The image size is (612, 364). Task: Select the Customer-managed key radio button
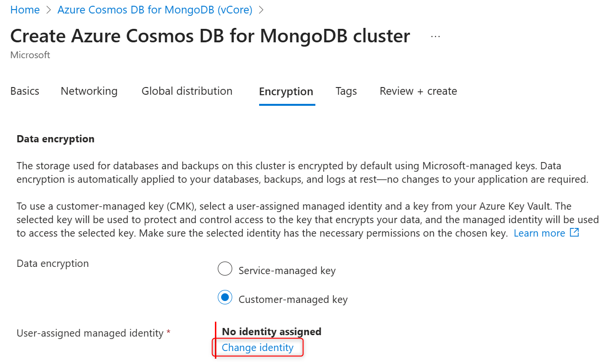[225, 298]
